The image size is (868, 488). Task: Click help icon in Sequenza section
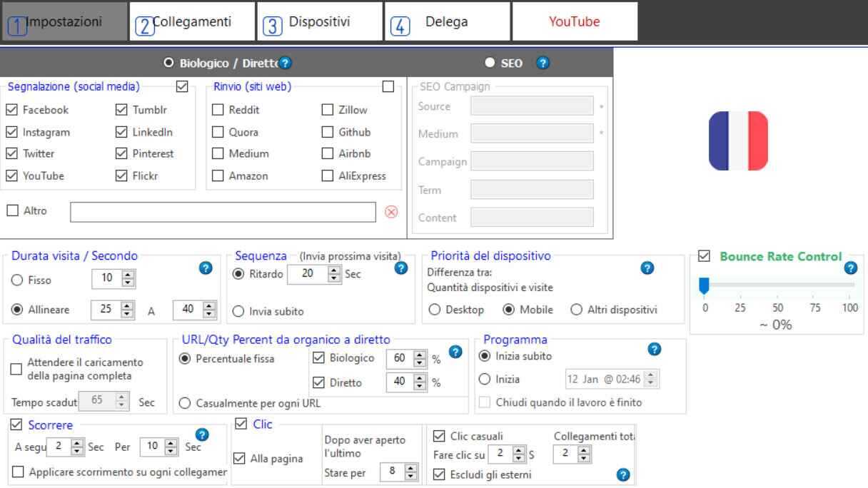pos(400,268)
